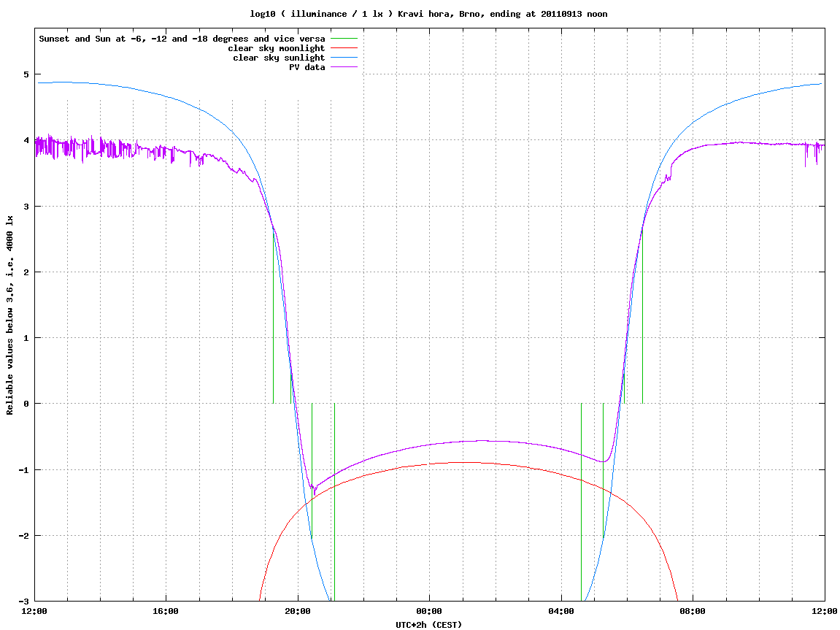The height and width of the screenshot is (630, 840).
Task: Click the y-axis tick label -3
Action: point(24,602)
